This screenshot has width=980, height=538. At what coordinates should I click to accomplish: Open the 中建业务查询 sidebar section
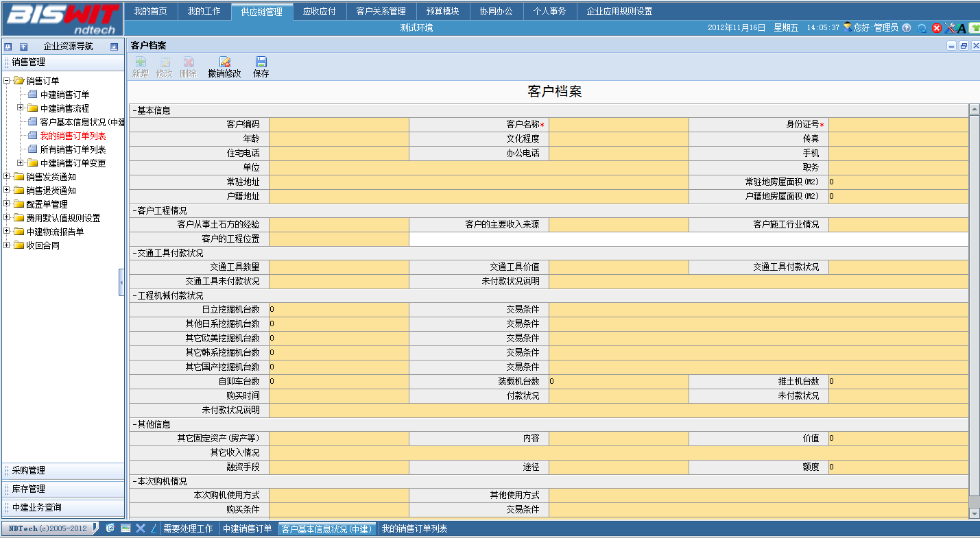pos(62,508)
